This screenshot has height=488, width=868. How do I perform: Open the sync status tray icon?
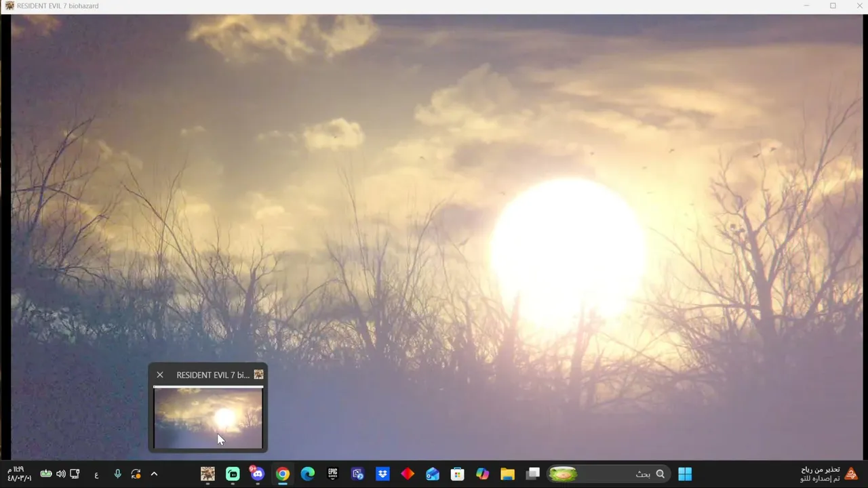(x=136, y=474)
